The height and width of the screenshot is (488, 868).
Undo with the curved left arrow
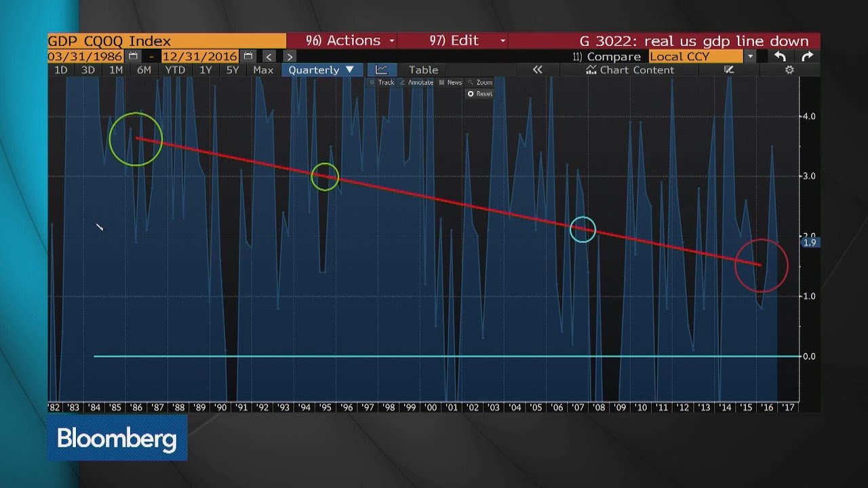coord(781,57)
